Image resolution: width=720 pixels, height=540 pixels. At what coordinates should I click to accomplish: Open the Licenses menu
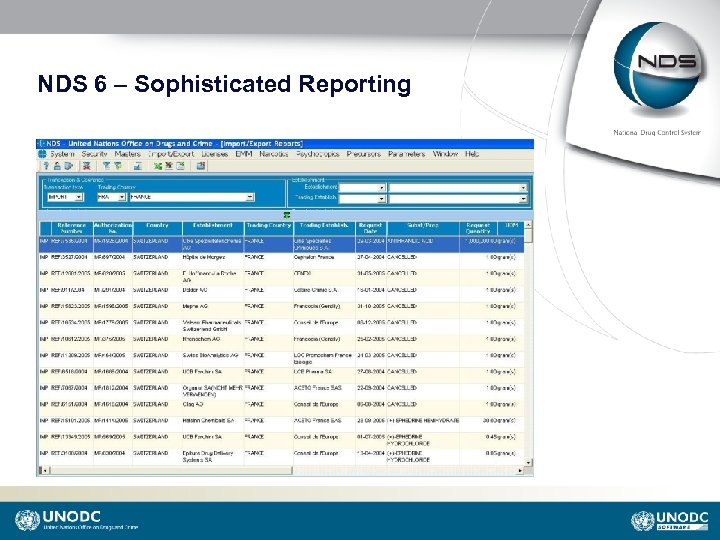pyautogui.click(x=214, y=154)
